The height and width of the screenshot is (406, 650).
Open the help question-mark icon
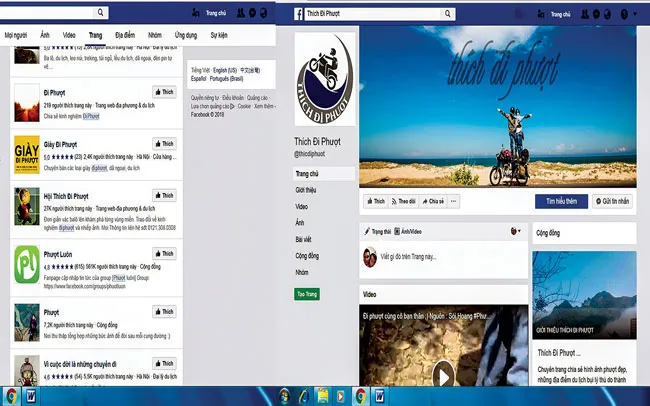pos(624,15)
